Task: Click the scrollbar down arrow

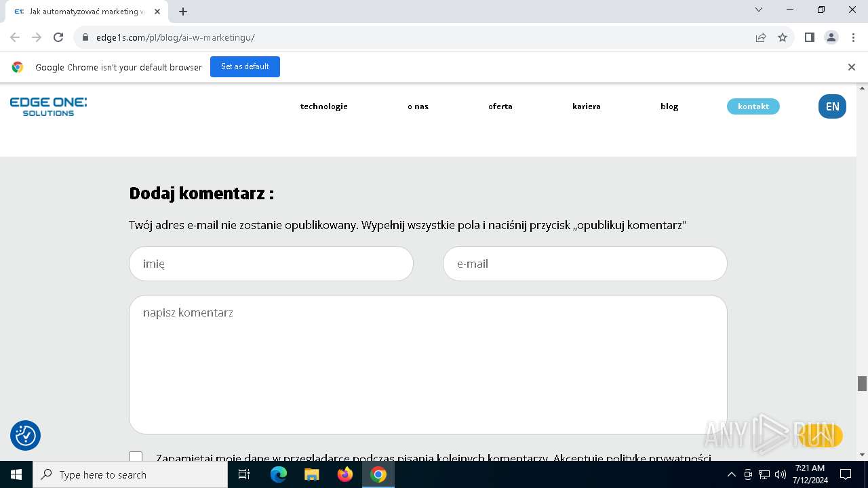Action: click(862, 455)
